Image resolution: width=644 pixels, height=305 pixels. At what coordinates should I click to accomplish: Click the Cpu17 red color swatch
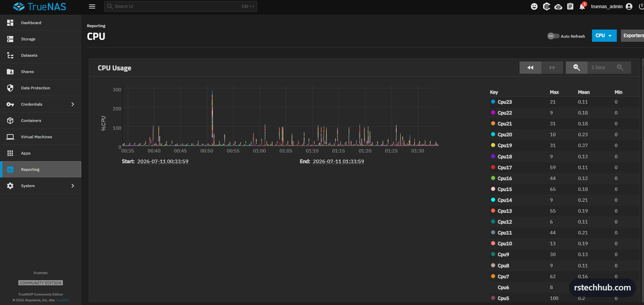(x=493, y=167)
